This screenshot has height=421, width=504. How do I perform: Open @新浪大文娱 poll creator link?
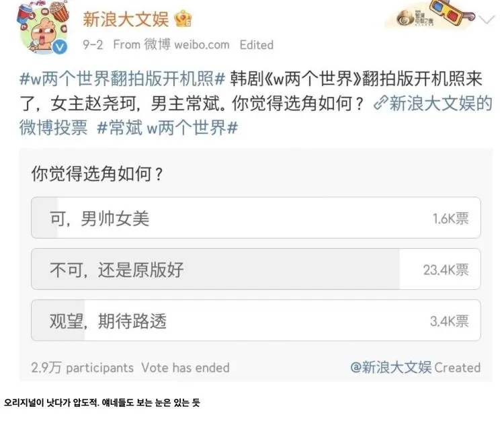click(390, 367)
